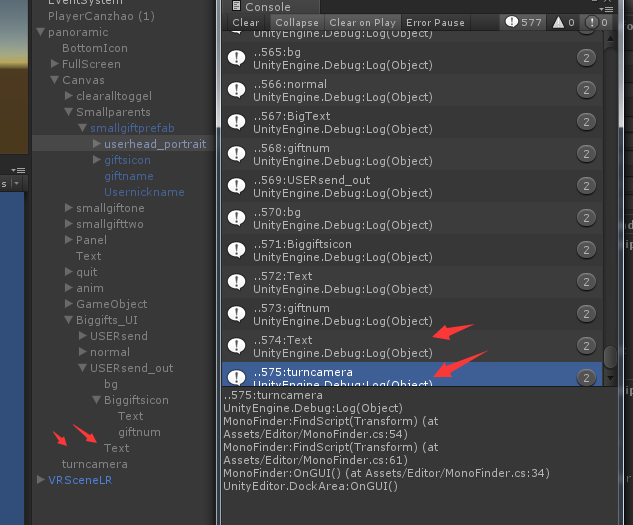Select log entry ..569:USERsend_out
This screenshot has height=525, width=633.
[412, 186]
